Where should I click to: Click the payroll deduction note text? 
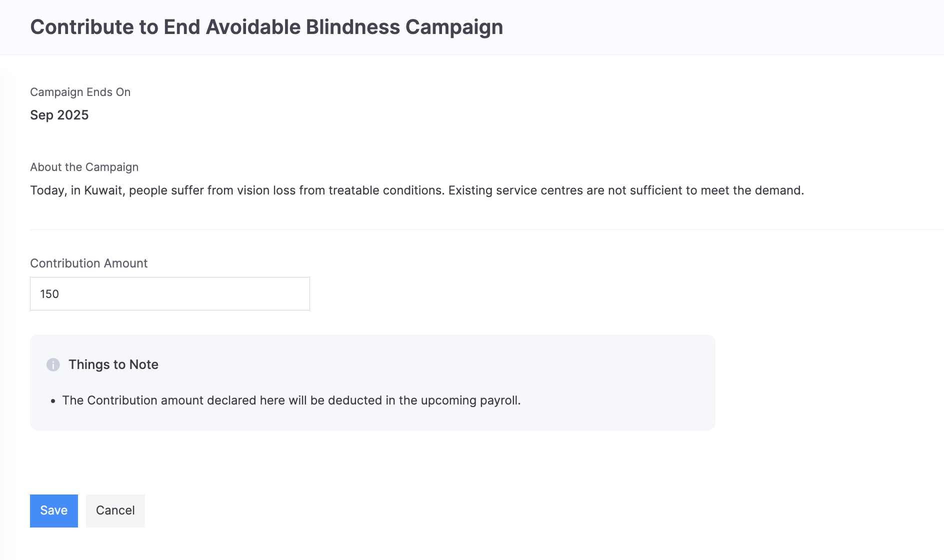pyautogui.click(x=291, y=400)
